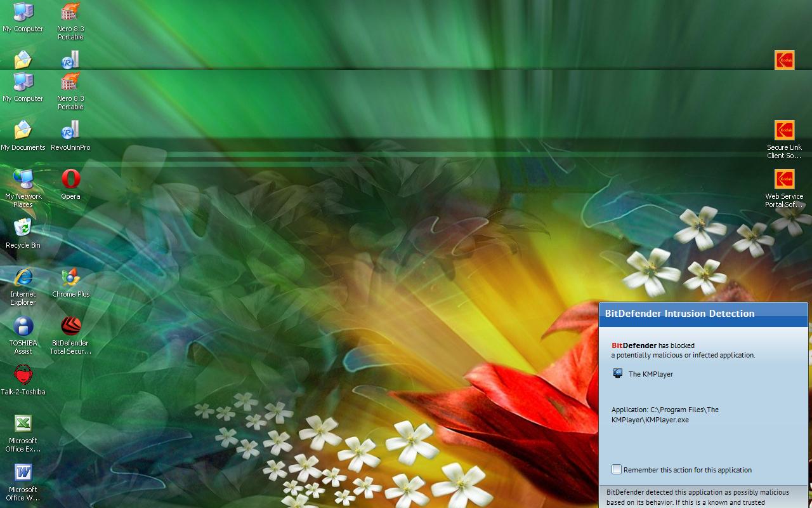Launch the Opera browser shortcut
This screenshot has width=812, height=508.
[70, 185]
